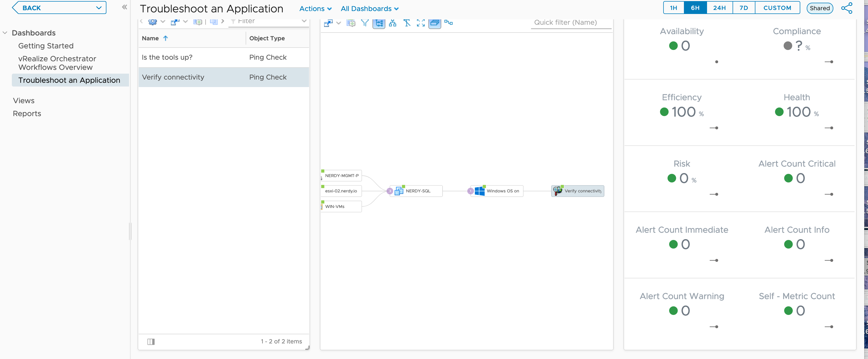
Task: Click the funnel filter icon in topology toolbar
Action: [365, 23]
